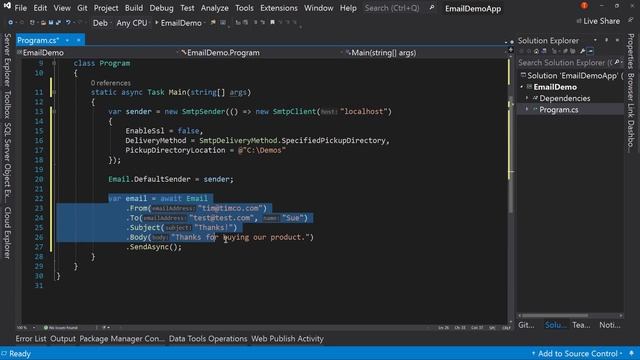This screenshot has width=640, height=360.
Task: Collapse the class Program outlining
Action: (x=54, y=63)
